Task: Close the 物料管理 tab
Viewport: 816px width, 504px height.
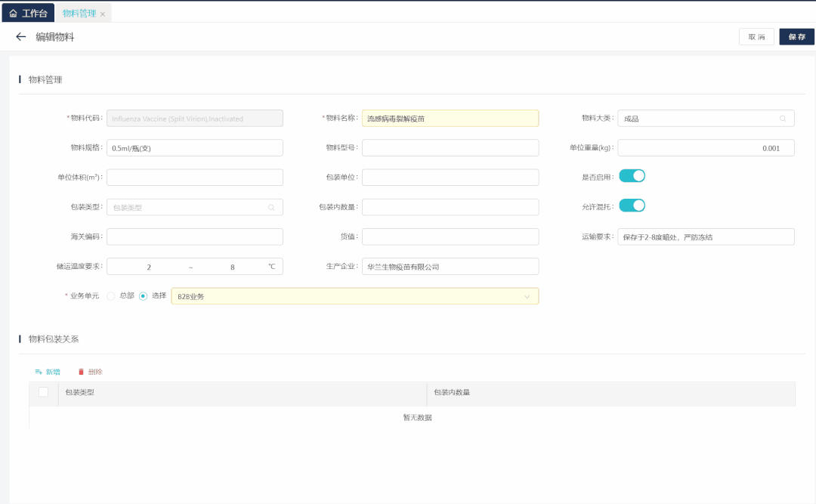Action: click(x=103, y=14)
